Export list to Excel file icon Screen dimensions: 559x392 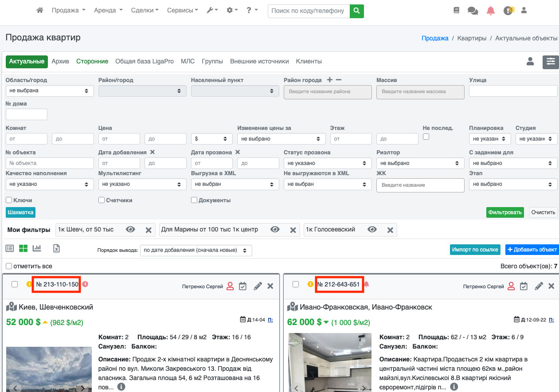point(56,248)
